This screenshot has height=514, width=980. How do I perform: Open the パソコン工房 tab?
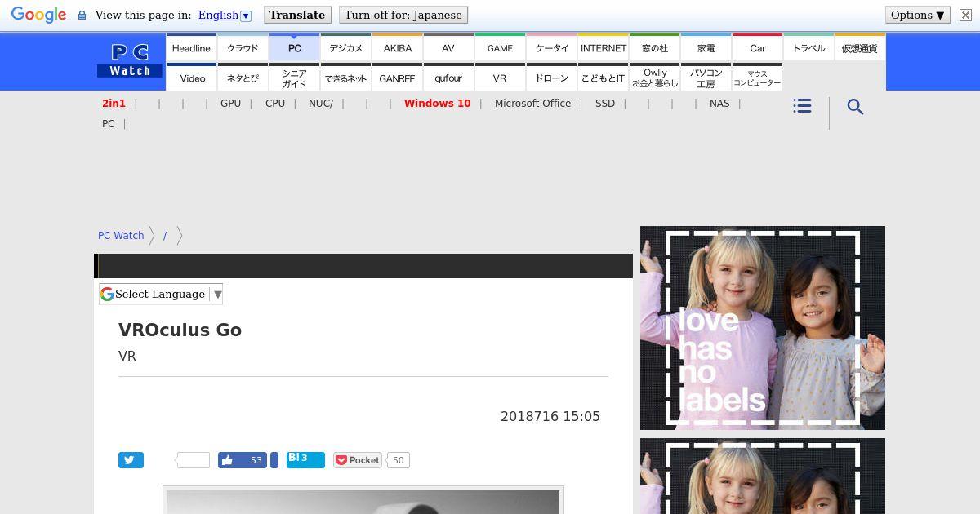[706, 78]
